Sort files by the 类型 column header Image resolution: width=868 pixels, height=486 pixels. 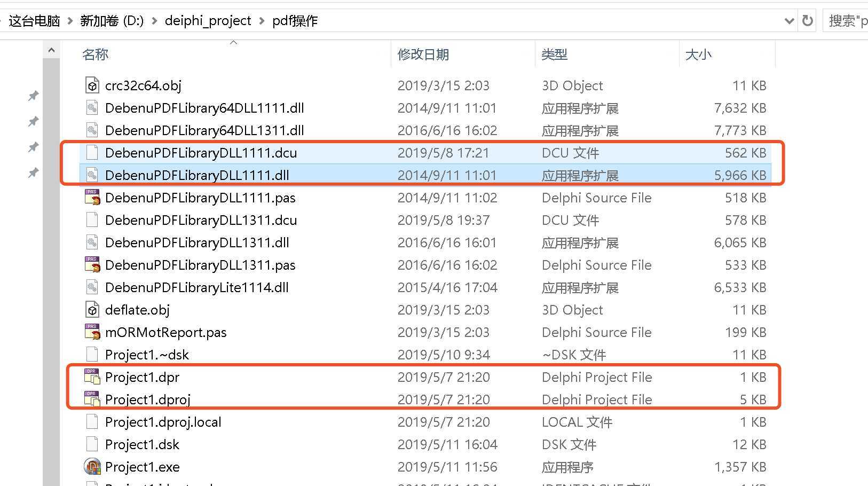click(x=554, y=54)
